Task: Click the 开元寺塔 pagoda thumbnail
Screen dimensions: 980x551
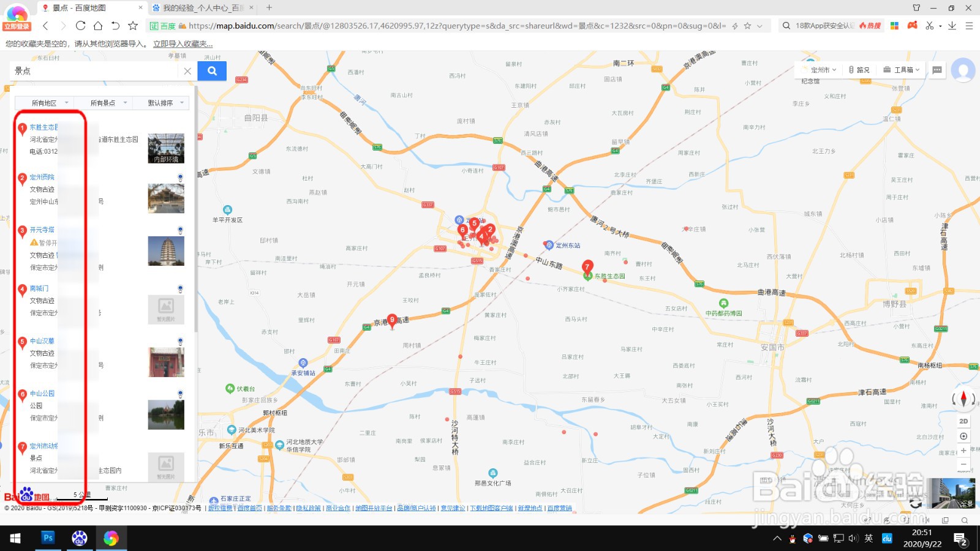Action: pyautogui.click(x=166, y=251)
